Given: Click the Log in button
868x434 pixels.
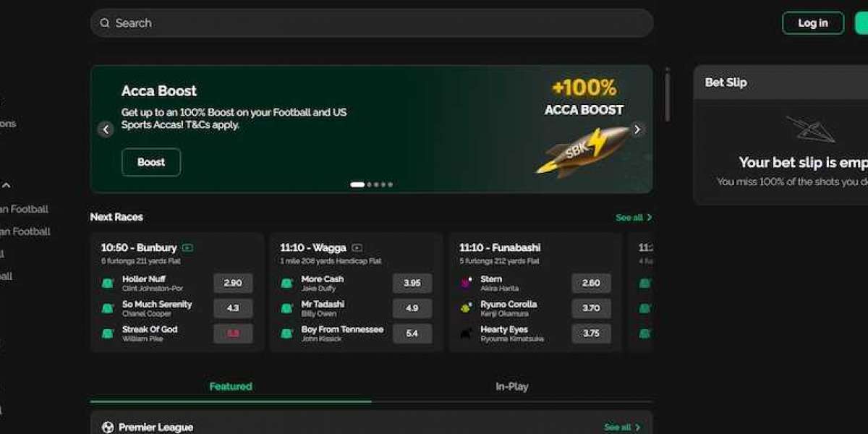Looking at the screenshot, I should pos(813,23).
